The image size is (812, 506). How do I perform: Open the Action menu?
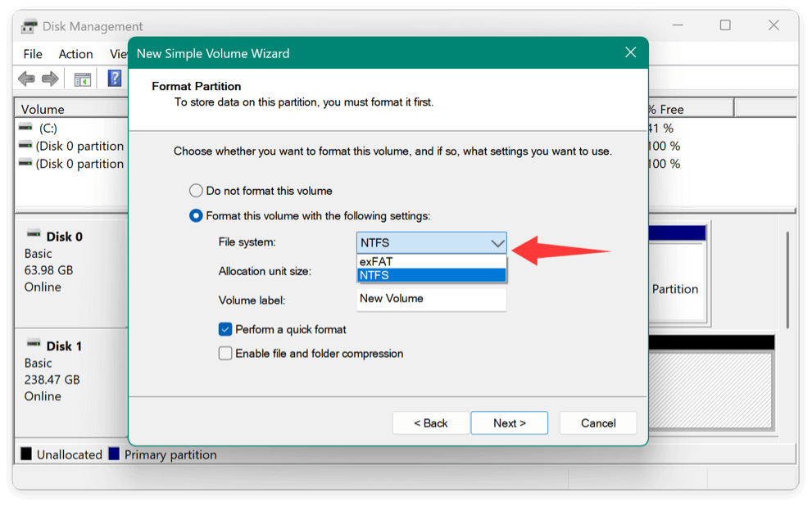tap(75, 54)
